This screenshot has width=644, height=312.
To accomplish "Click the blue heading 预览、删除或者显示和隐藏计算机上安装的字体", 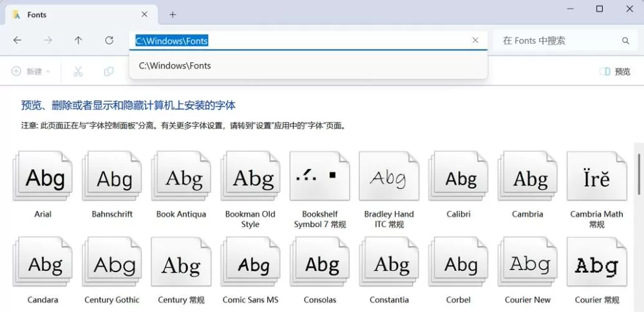I will [128, 106].
